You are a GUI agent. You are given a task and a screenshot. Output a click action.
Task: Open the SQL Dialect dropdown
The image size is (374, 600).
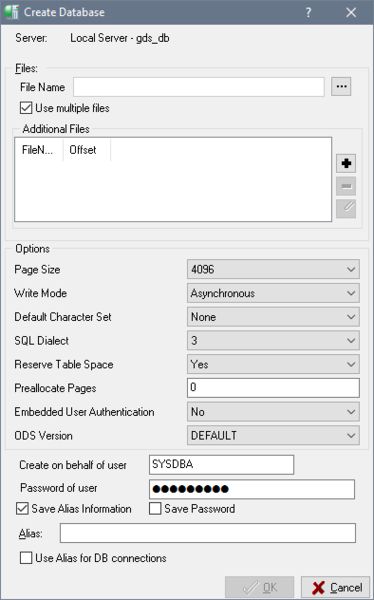[273, 341]
